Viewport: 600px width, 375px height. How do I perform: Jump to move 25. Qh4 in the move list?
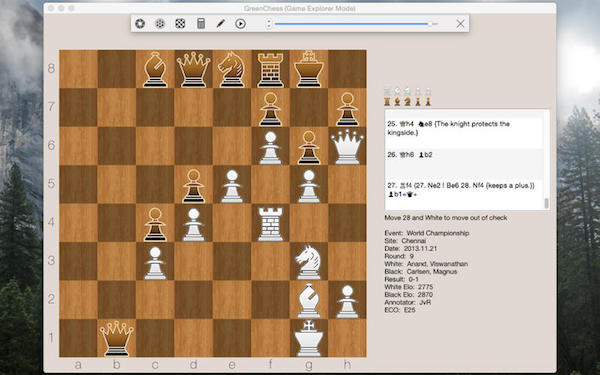pyautogui.click(x=400, y=124)
